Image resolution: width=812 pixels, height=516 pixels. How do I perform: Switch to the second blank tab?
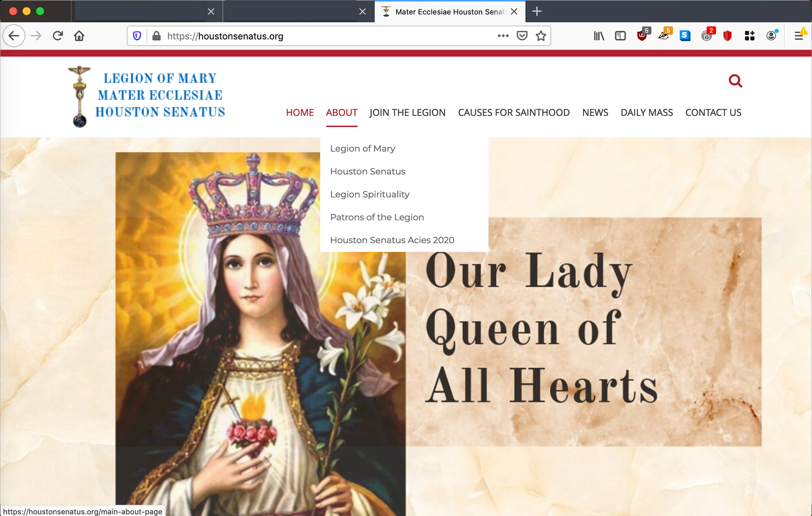pos(291,11)
